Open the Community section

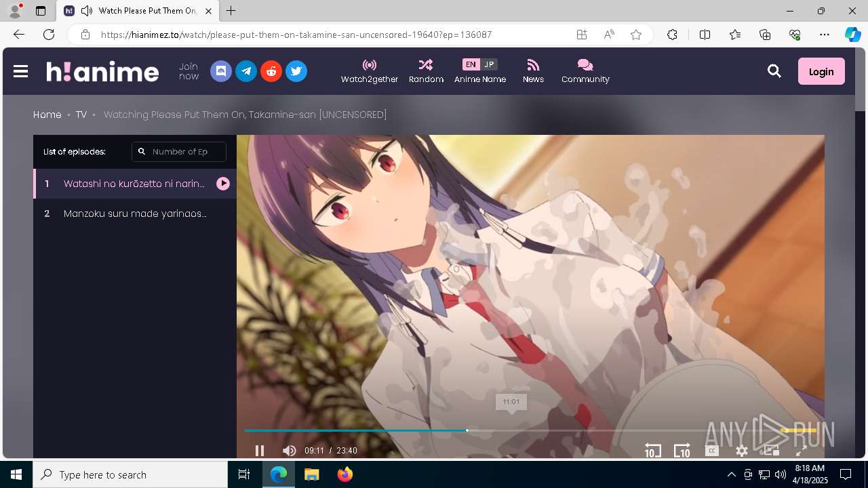pos(585,71)
